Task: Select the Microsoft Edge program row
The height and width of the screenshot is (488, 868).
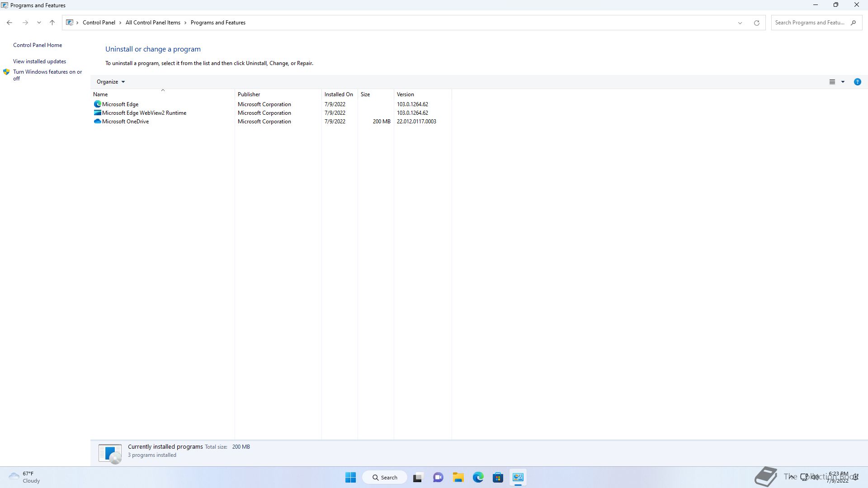Action: (x=271, y=104)
